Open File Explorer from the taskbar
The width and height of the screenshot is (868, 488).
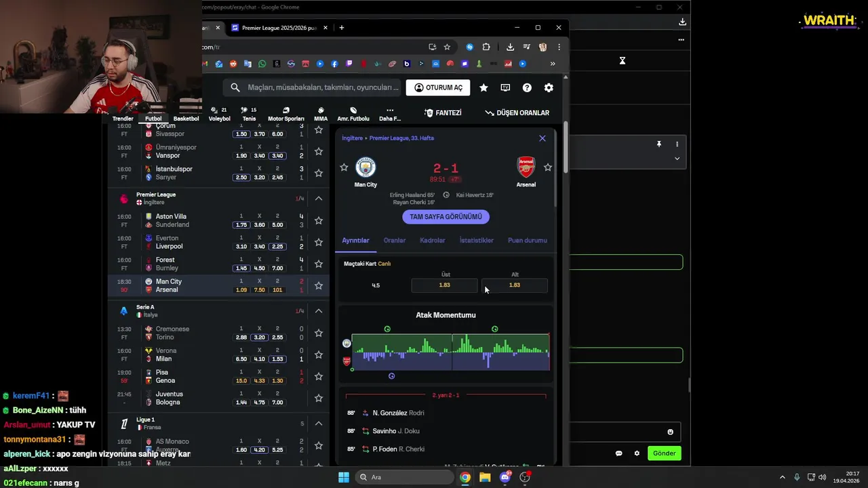point(485,477)
